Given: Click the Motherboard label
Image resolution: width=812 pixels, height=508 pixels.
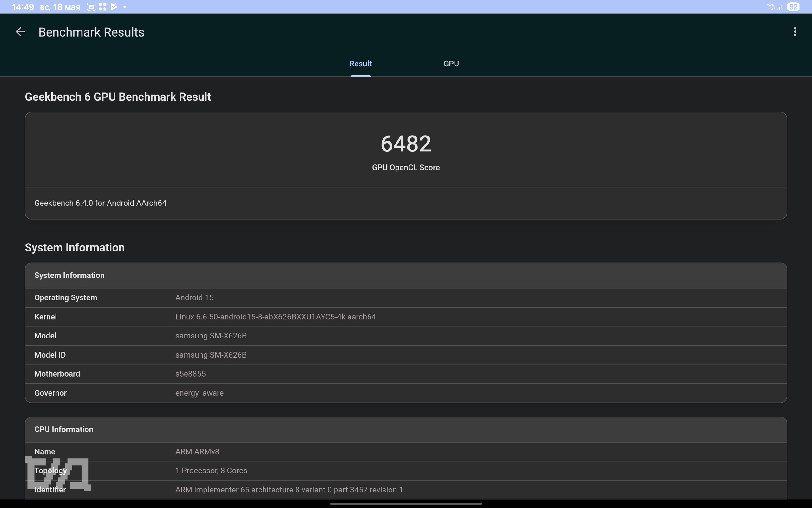Looking at the screenshot, I should point(57,374).
